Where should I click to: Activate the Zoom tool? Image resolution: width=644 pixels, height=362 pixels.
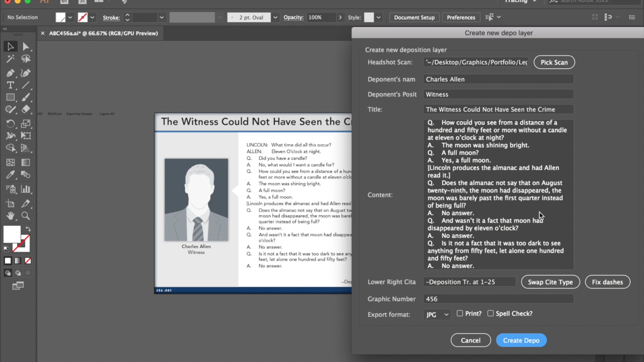click(x=25, y=216)
